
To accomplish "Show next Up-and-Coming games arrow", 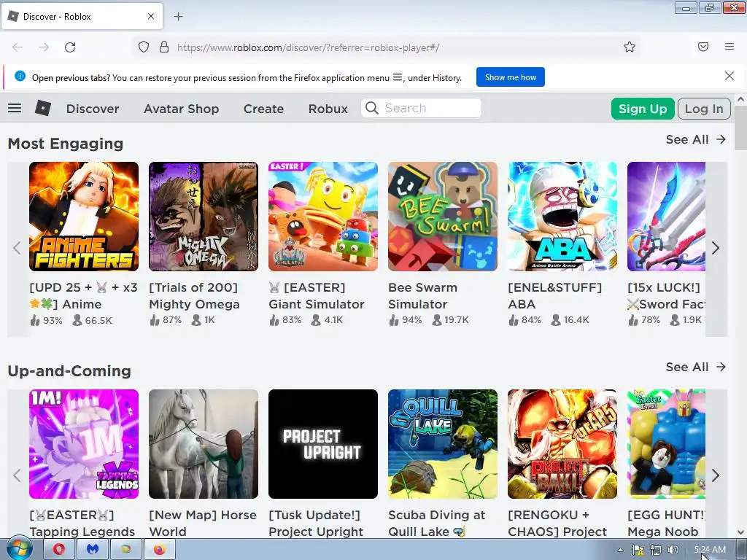I will pyautogui.click(x=716, y=475).
